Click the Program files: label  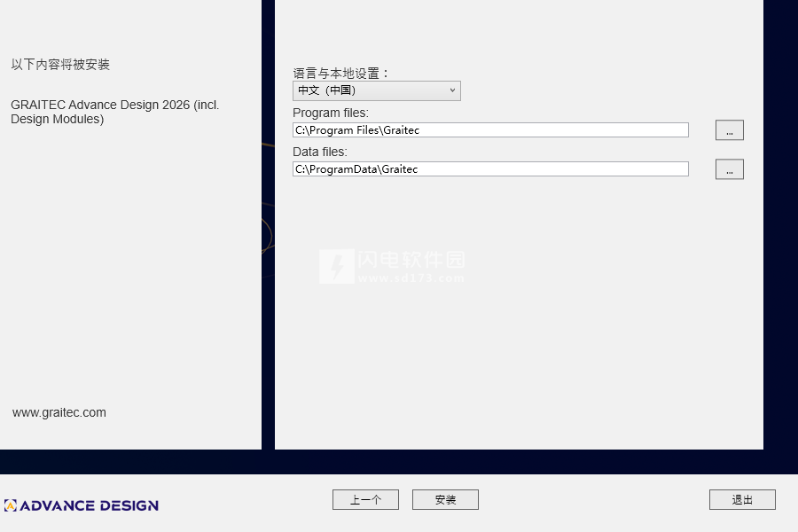point(331,113)
